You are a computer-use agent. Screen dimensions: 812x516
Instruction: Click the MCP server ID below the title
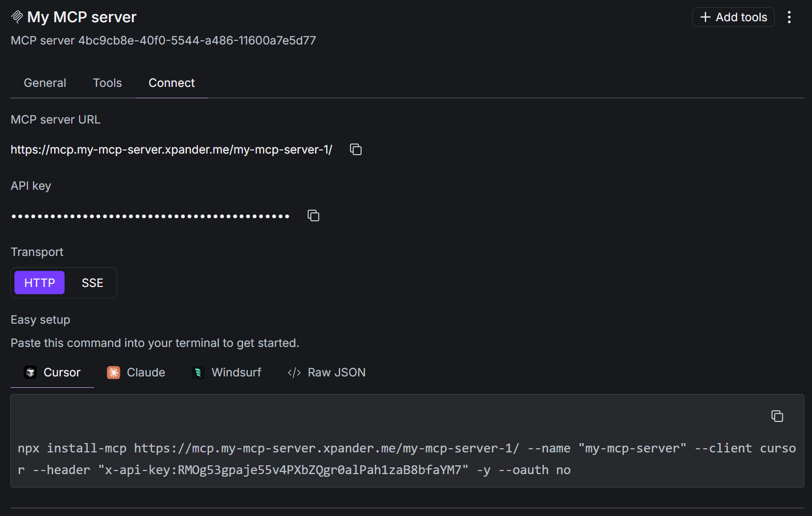point(163,40)
